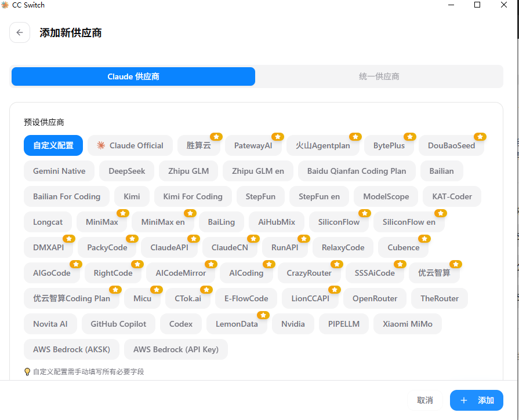Image resolution: width=519 pixels, height=420 pixels.
Task: Click the star badge on PatewayAI
Action: pyautogui.click(x=278, y=137)
